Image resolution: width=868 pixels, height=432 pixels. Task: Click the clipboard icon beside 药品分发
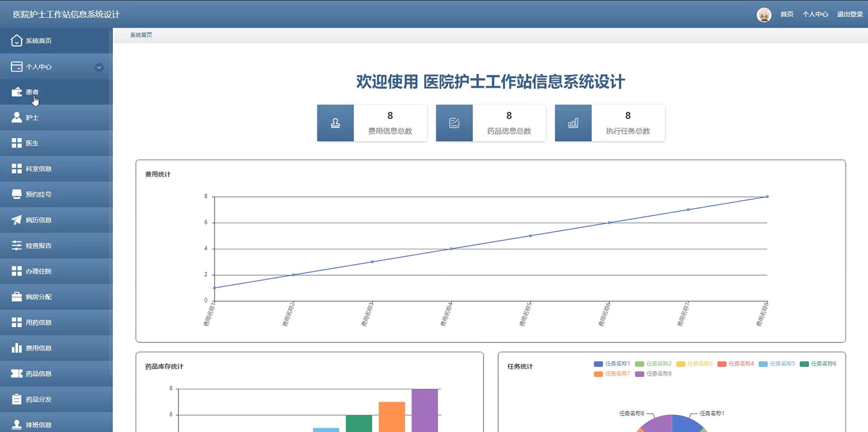(17, 399)
